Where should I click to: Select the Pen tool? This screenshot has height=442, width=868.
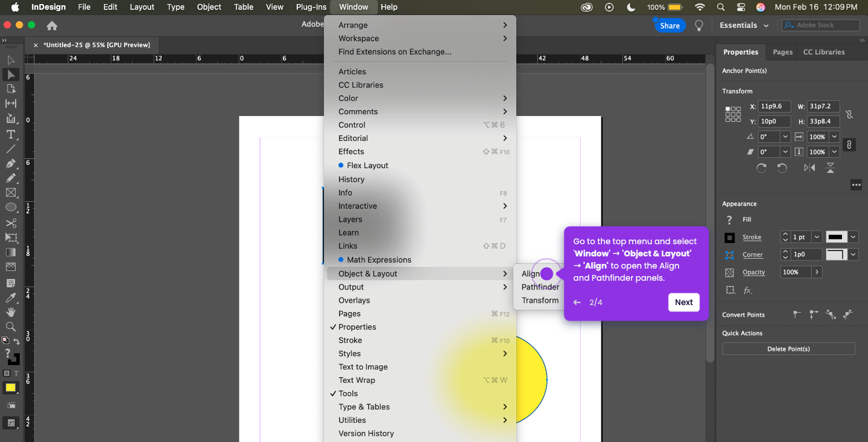pos(10,164)
